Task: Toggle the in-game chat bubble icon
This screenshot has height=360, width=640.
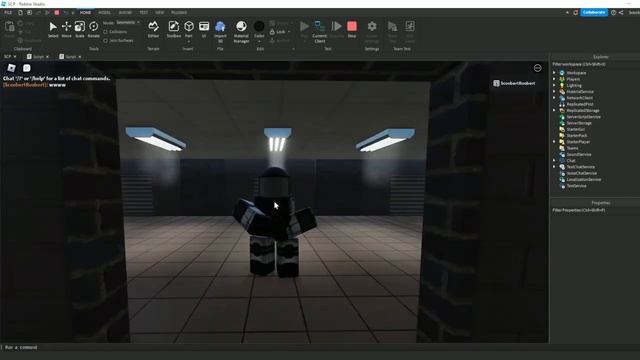Action: pos(27,68)
